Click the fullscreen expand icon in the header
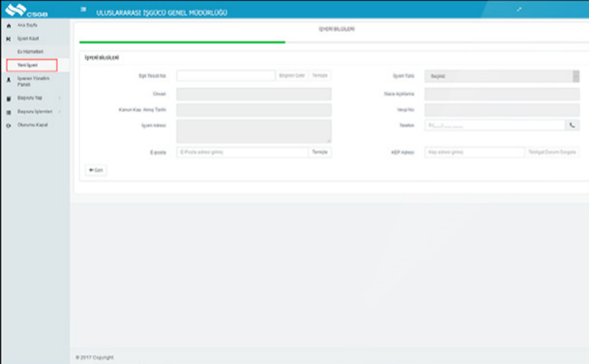The image size is (589, 364). (519, 9)
